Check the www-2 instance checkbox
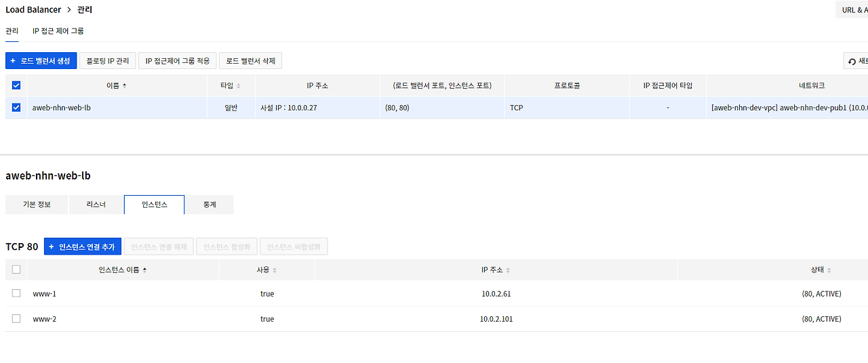 tap(16, 318)
